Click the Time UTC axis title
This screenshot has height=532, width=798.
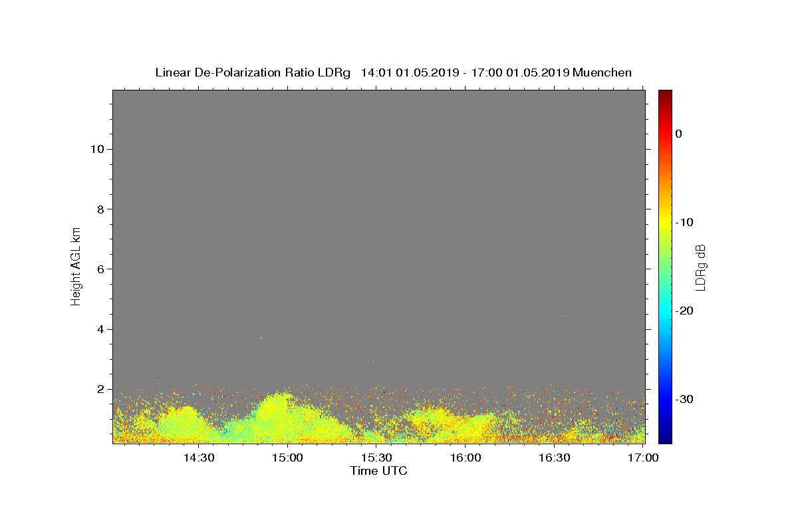378,471
